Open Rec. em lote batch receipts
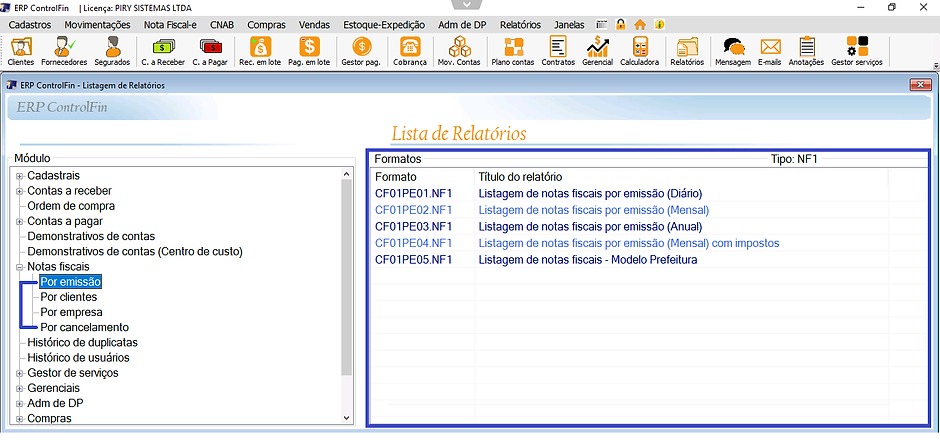The image size is (940, 445). (260, 51)
